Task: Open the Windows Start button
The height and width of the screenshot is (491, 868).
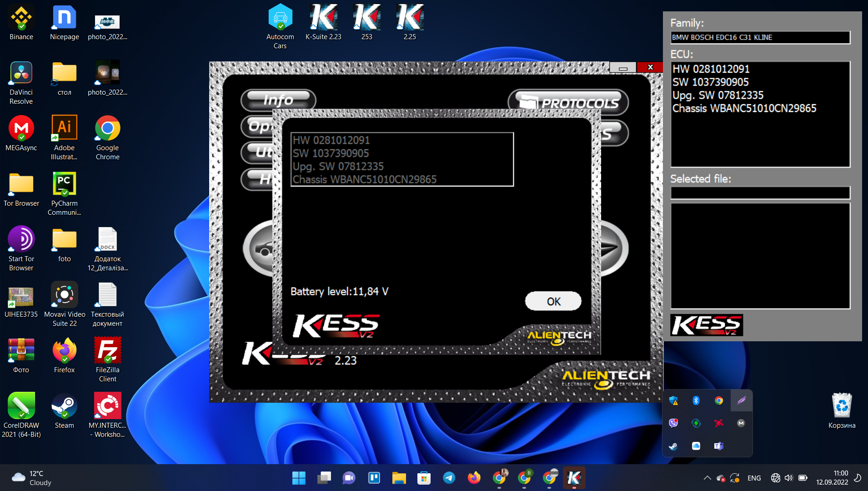Action: [299, 478]
